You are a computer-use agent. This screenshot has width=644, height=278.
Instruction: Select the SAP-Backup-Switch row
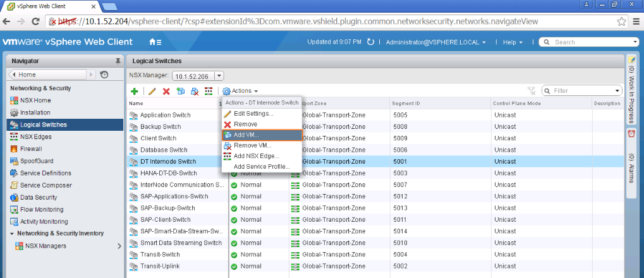(x=376, y=208)
